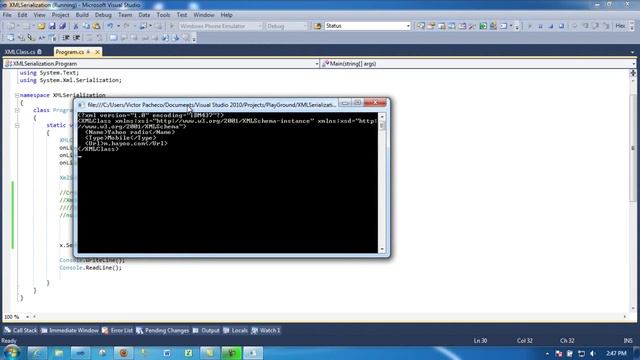640x360 pixels.
Task: Open the Immediate Window panel tab
Action: point(70,331)
